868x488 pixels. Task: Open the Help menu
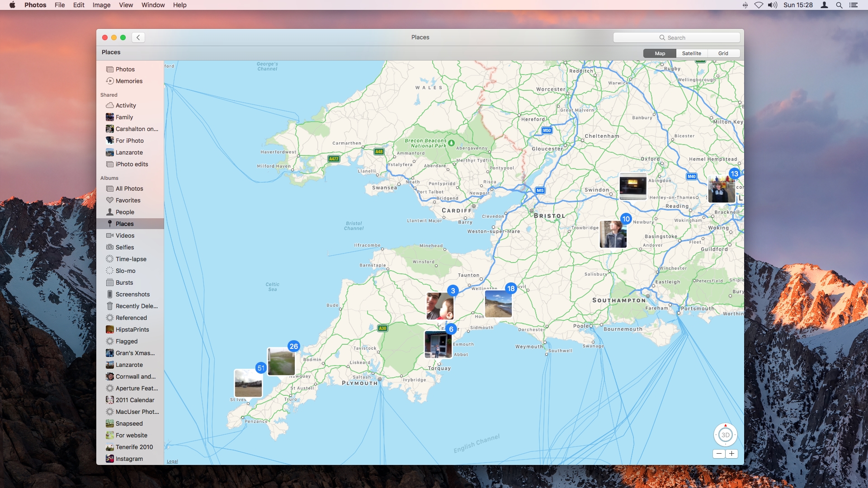point(179,5)
